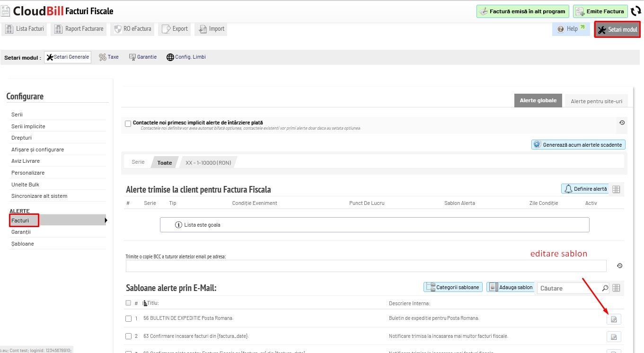This screenshot has width=644, height=353.
Task: Click the Emite Factura button
Action: coord(600,11)
